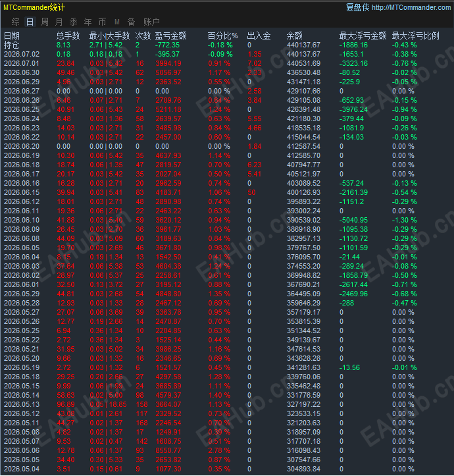The image size is (454, 476).
Task: Select the 2026.05.29 date row
Action: click(22, 294)
